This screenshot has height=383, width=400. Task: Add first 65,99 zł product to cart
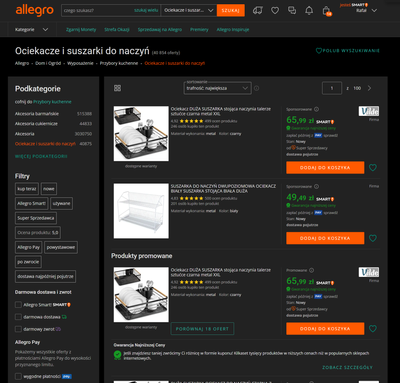tap(325, 168)
